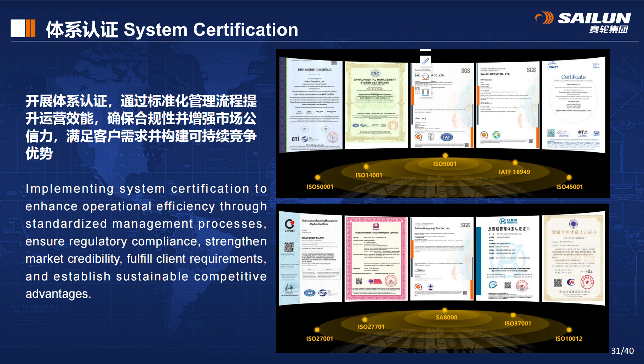This screenshot has height=364, width=644.
Task: Click the format style brush icon
Action: [426, 61]
